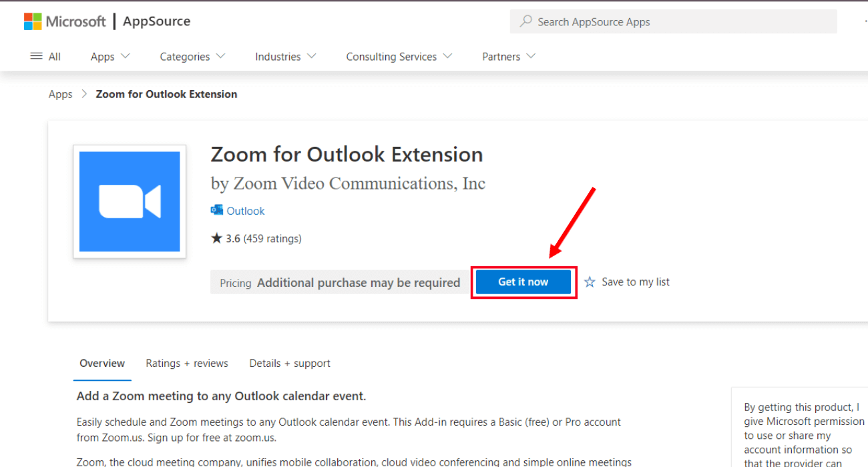Select the Details + support tab
Screen dimensions: 868x467
click(289, 363)
